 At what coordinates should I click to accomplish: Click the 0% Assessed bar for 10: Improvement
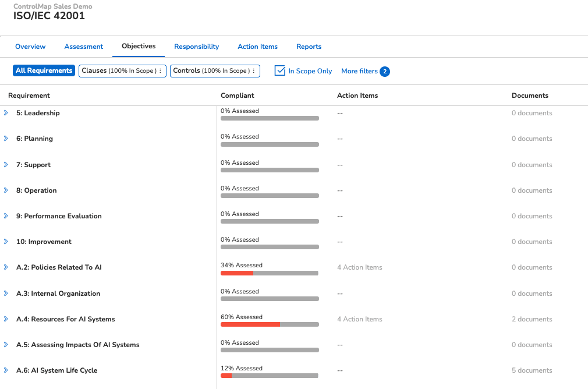270,247
